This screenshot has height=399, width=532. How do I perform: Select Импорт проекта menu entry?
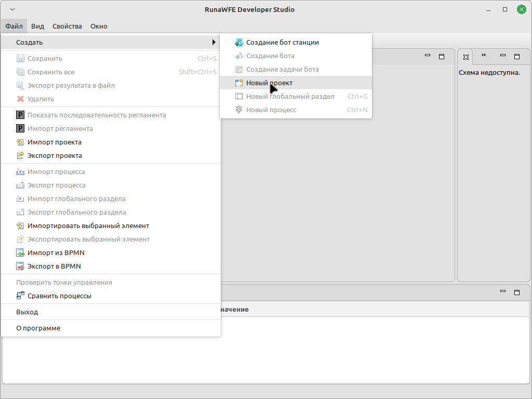click(111, 142)
